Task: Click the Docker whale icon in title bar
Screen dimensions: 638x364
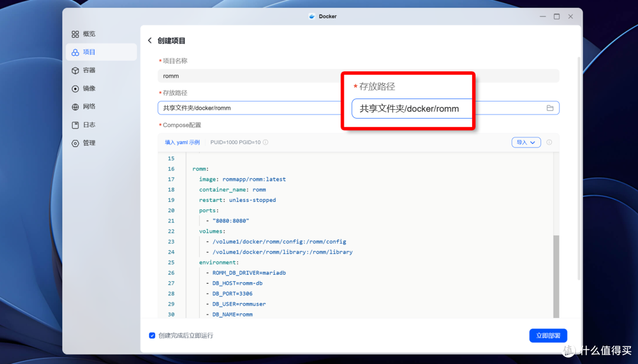Action: pos(312,17)
